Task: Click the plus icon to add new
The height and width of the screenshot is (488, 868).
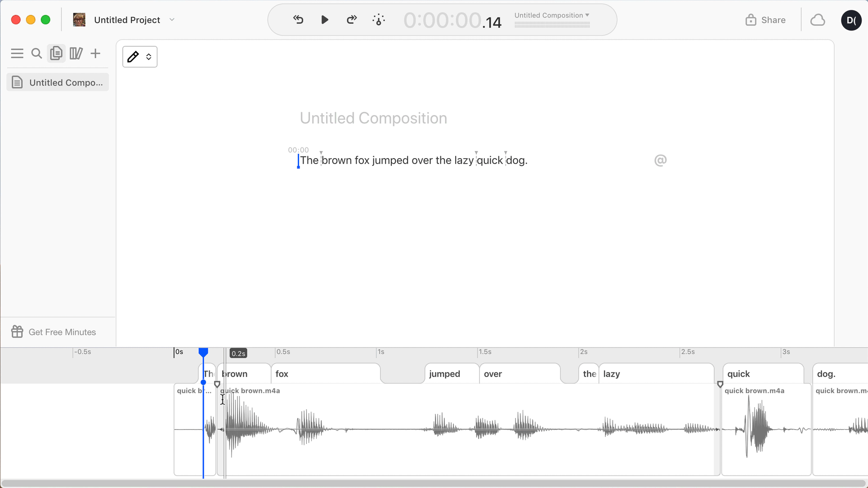Action: click(x=95, y=53)
